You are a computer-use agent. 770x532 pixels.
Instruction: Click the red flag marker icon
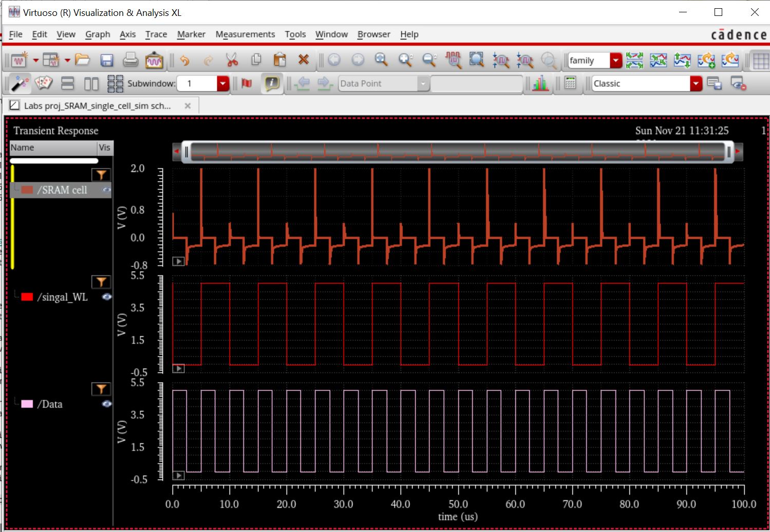247,83
